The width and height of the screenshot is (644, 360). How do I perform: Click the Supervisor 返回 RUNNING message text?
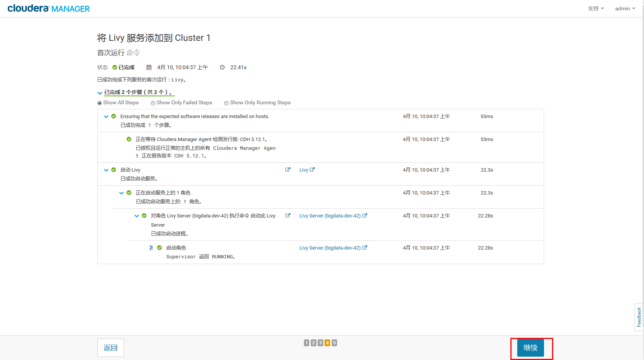201,257
